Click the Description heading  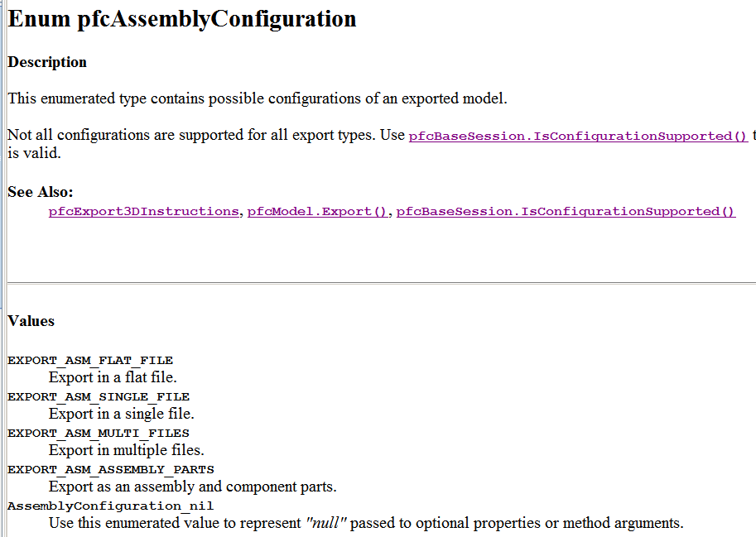[x=47, y=62]
